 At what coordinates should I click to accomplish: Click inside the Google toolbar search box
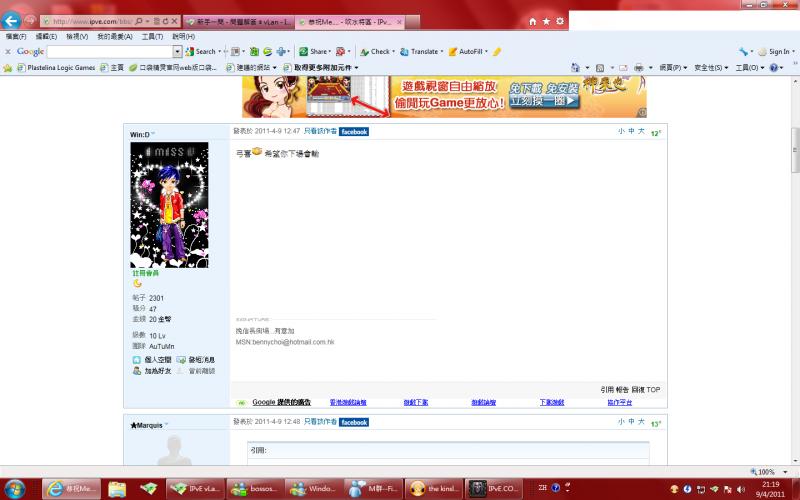pyautogui.click(x=110, y=52)
